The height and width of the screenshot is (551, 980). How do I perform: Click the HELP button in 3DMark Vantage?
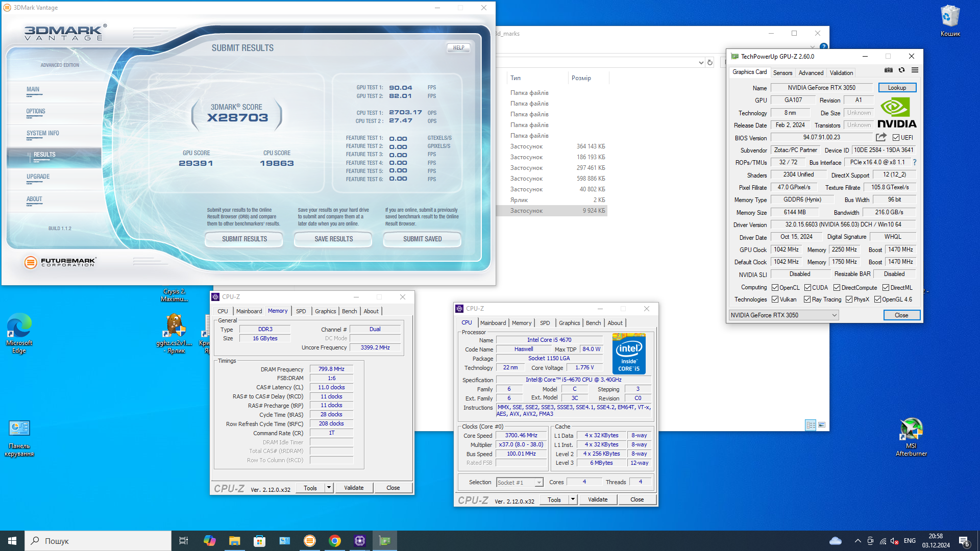coord(458,48)
